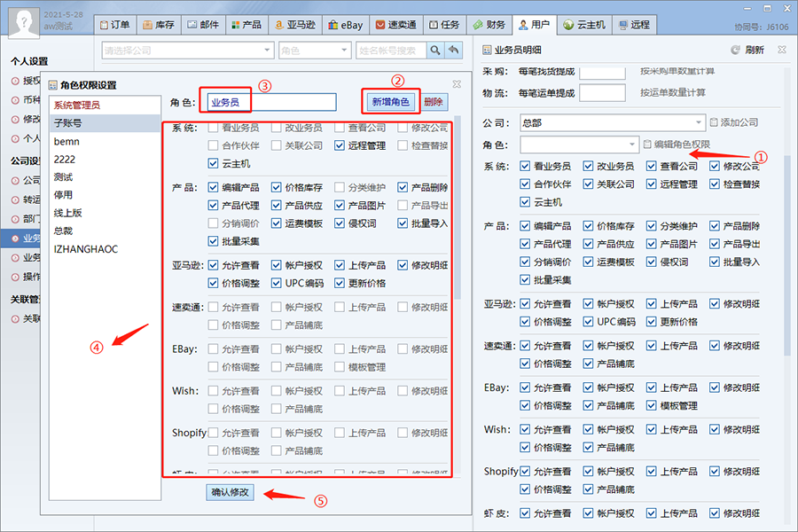Open 亚马逊 from its Amazon logo icon
The height and width of the screenshot is (532, 798).
[278, 25]
